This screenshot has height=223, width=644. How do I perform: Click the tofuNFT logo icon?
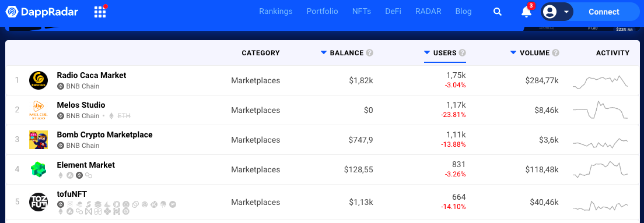pyautogui.click(x=38, y=201)
